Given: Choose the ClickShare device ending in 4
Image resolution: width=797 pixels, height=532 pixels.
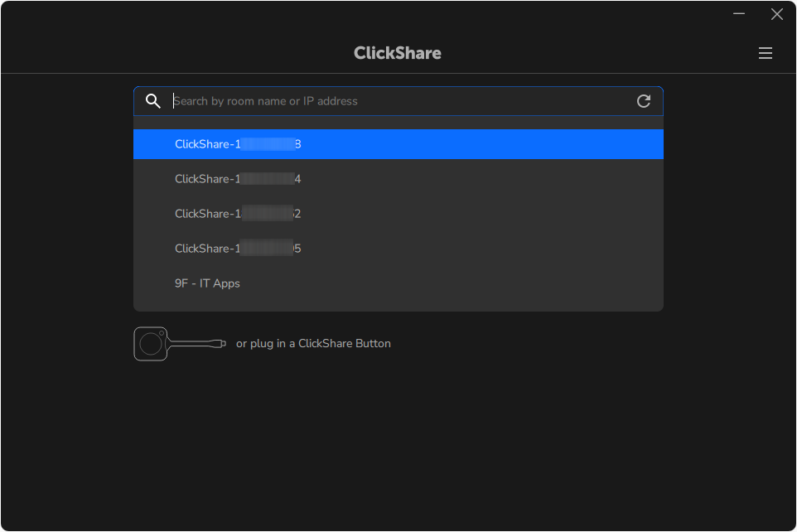Looking at the screenshot, I should point(398,179).
